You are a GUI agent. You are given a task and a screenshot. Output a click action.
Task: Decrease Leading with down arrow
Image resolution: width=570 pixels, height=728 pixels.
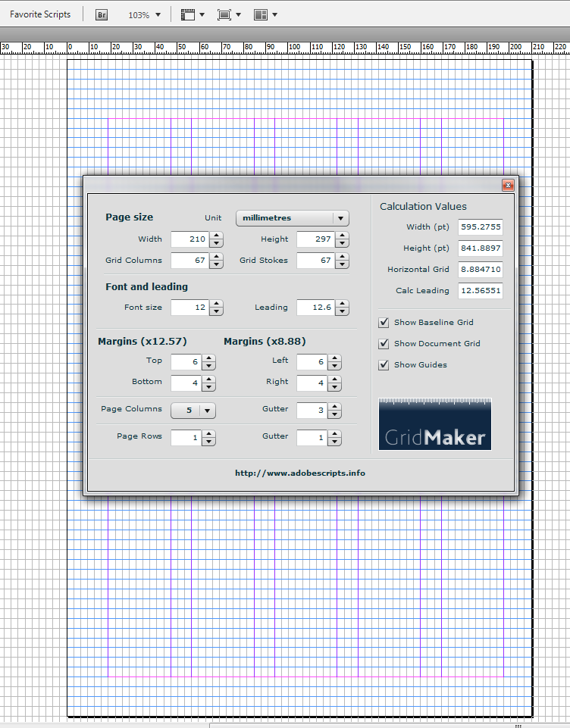tap(342, 311)
